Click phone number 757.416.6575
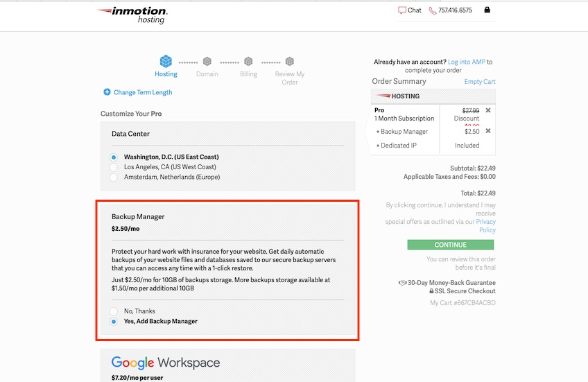 [x=455, y=10]
